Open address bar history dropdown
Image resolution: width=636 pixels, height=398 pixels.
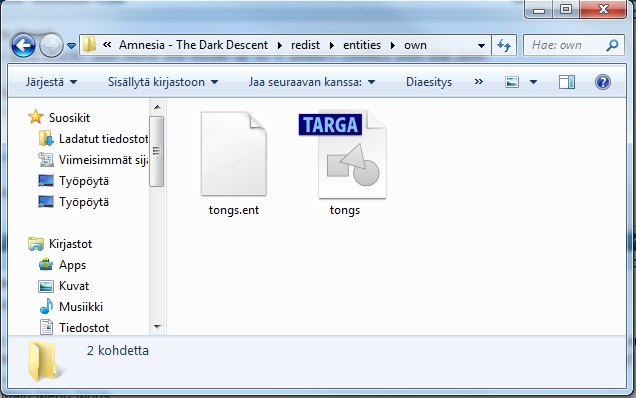coord(481,45)
